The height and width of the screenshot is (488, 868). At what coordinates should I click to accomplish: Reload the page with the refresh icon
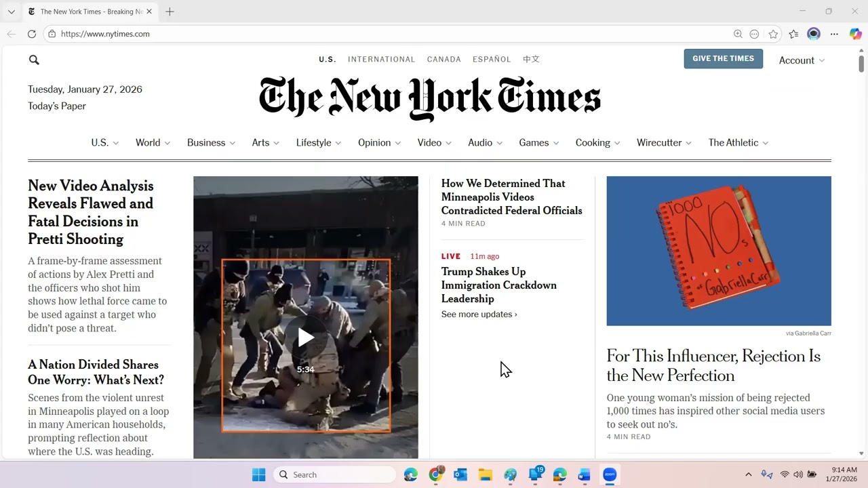click(x=32, y=34)
